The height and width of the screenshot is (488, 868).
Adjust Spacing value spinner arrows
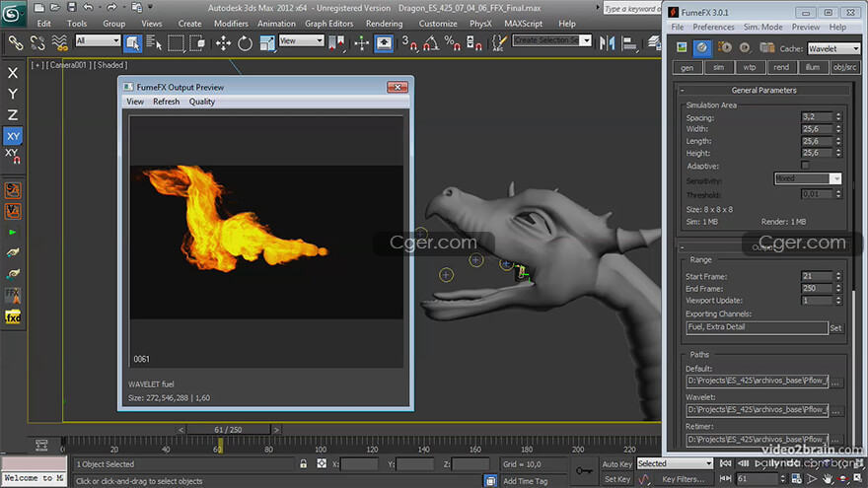[x=838, y=116]
